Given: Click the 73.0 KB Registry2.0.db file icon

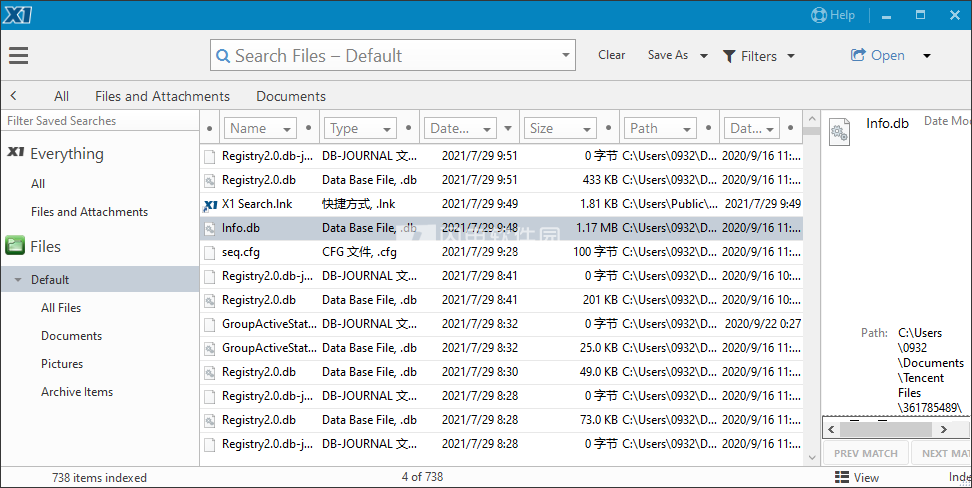Looking at the screenshot, I should coord(210,420).
